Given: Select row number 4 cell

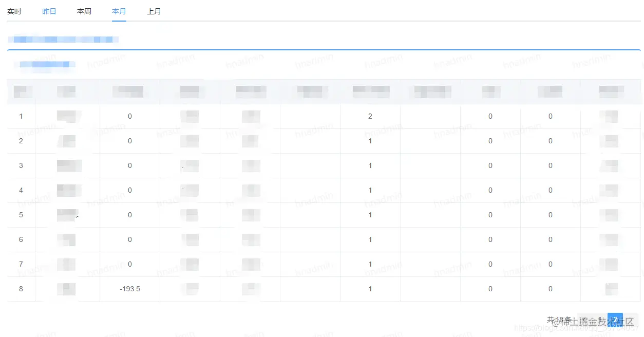Looking at the screenshot, I should point(21,190).
